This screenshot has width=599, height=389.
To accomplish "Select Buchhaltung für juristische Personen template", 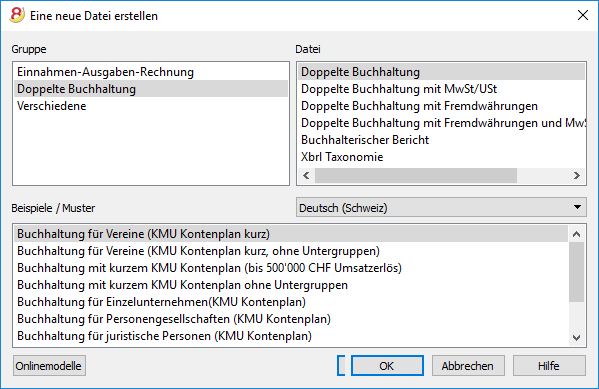I will pos(291,336).
